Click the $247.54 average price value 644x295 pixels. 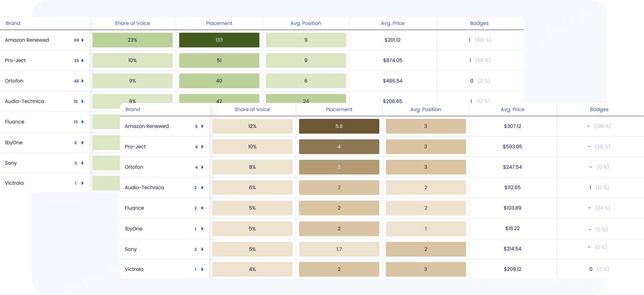(x=512, y=167)
